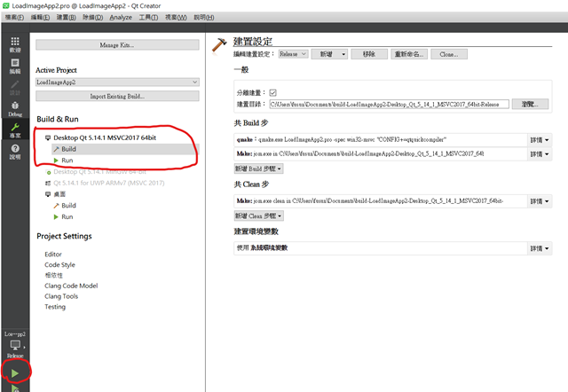Viewport: 568px width, 392px height.
Task: Open the 新增 add configuration dropdown
Action: click(x=329, y=54)
